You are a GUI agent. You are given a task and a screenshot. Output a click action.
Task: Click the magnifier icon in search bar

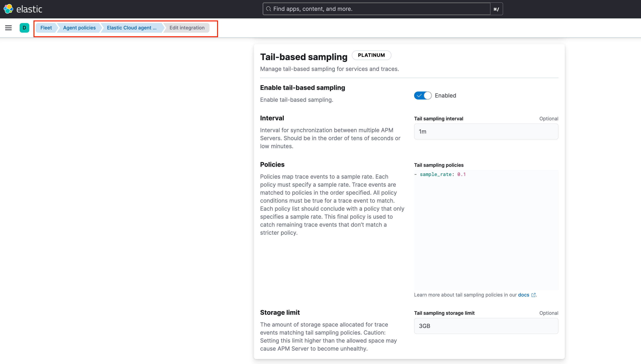pos(269,9)
